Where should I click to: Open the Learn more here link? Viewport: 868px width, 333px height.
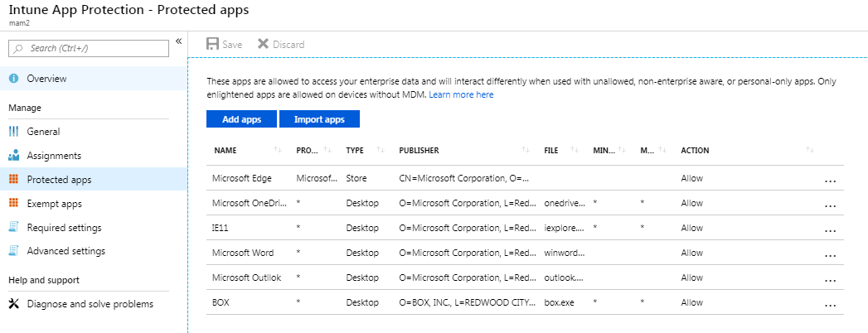pos(461,94)
